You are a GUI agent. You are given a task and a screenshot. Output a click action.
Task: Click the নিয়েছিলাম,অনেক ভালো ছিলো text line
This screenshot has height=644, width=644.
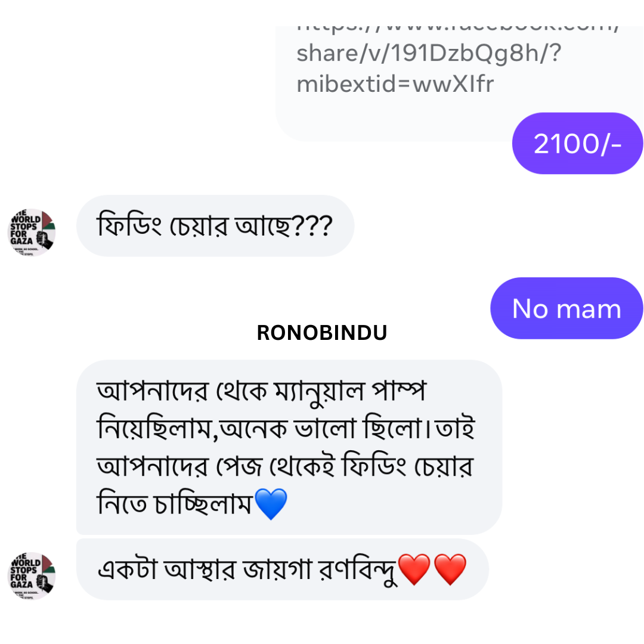click(285, 429)
